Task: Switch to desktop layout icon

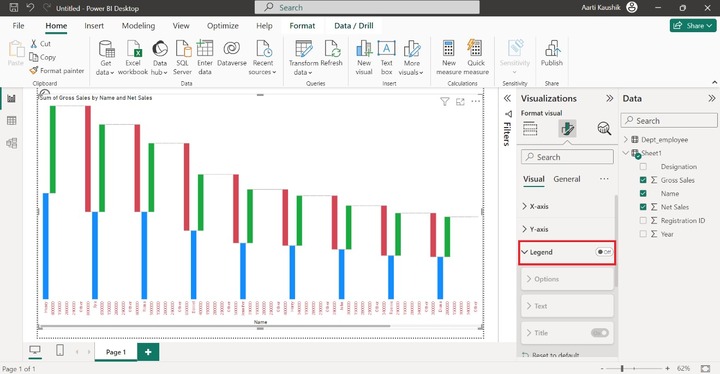Action: coord(35,351)
